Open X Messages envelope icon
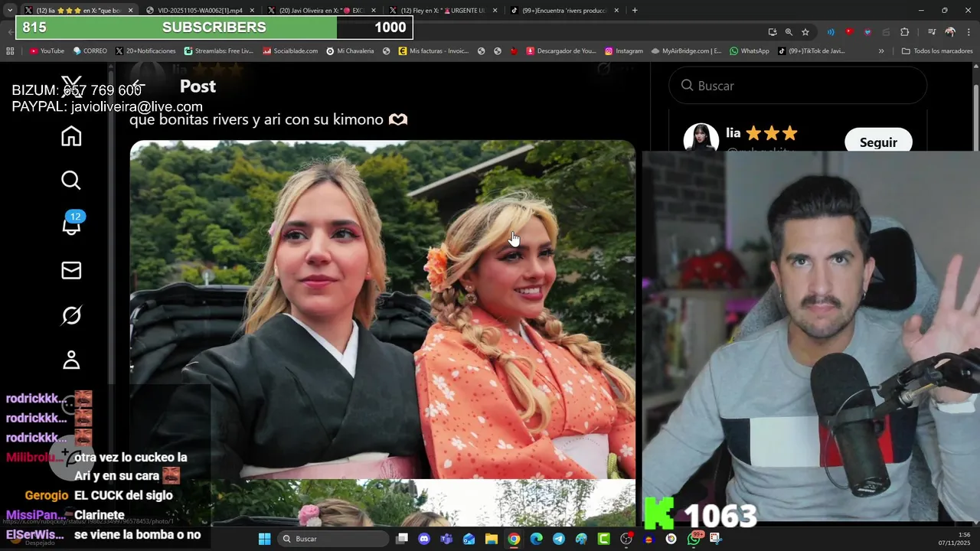Image resolution: width=980 pixels, height=551 pixels. click(x=71, y=270)
